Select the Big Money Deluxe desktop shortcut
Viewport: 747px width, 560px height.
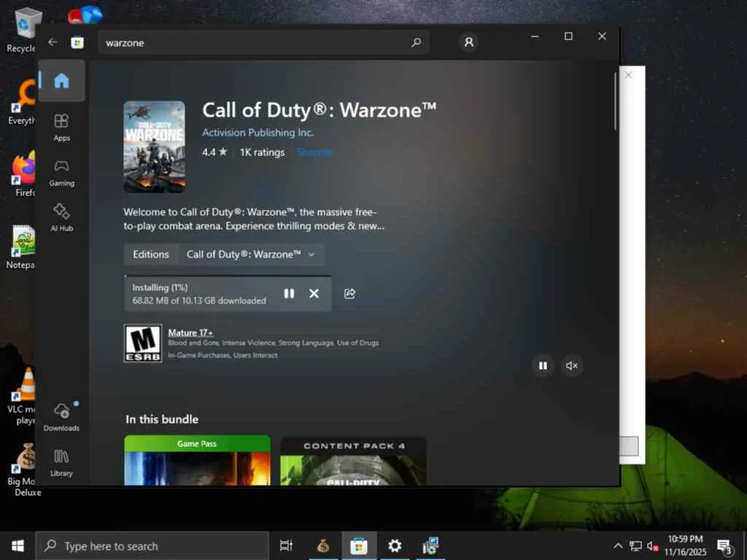click(24, 470)
